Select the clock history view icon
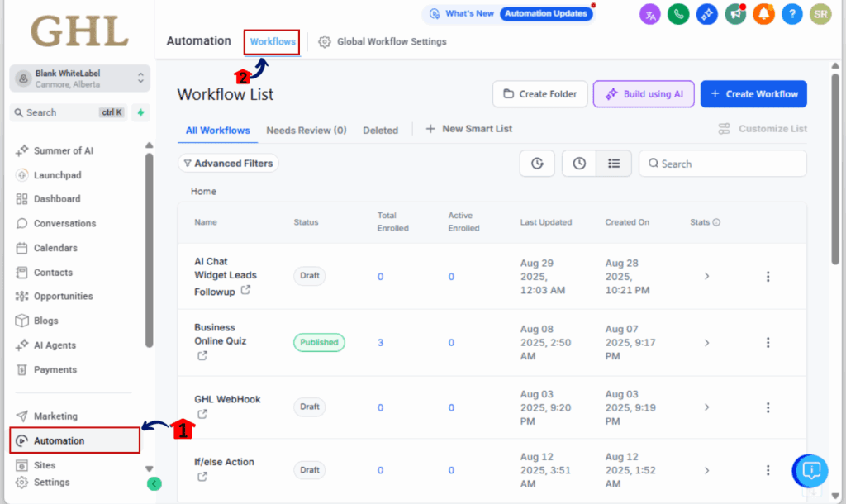 coord(579,164)
